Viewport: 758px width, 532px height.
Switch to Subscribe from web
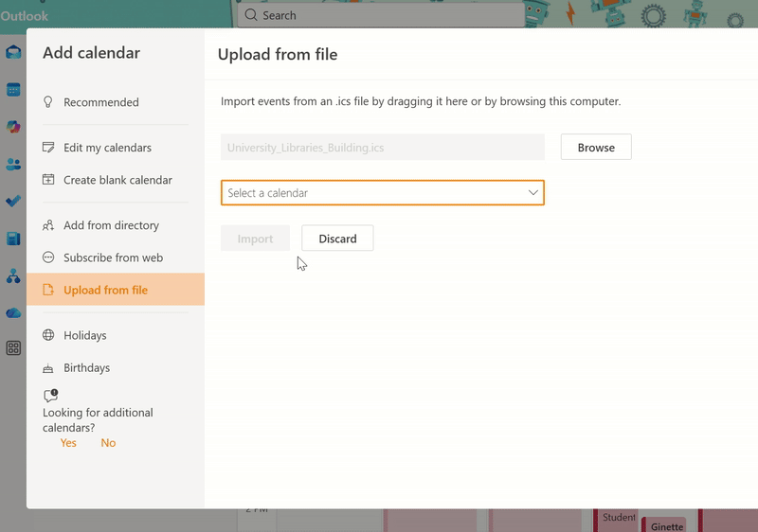click(115, 257)
